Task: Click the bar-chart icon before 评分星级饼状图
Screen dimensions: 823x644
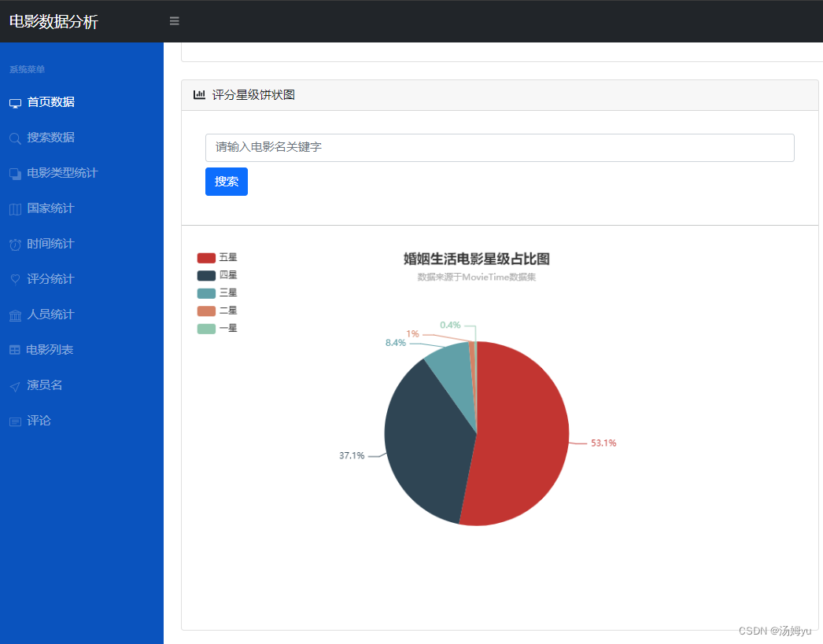Action: point(199,94)
